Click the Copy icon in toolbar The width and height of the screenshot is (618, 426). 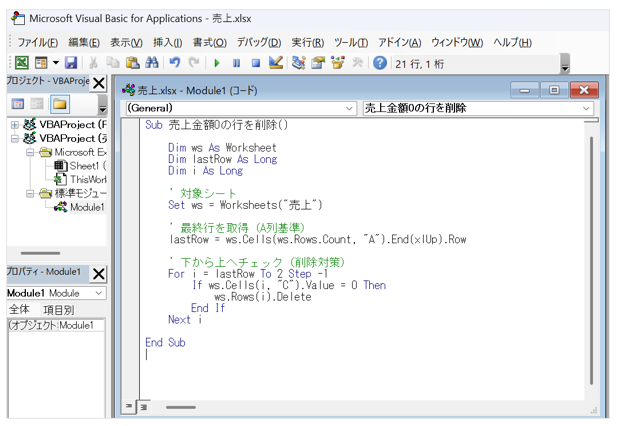[x=113, y=63]
